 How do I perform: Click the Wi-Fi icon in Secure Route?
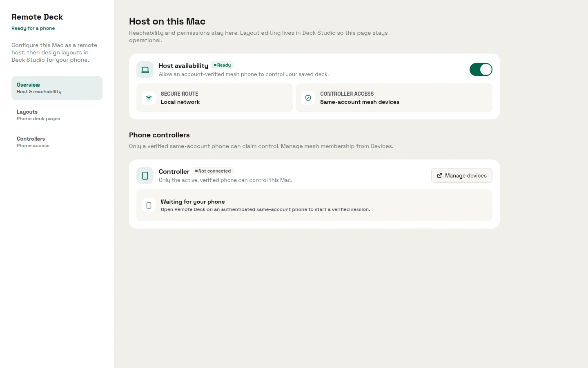coord(149,98)
